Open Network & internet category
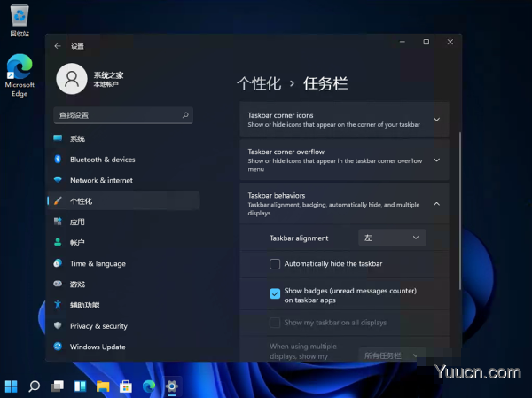This screenshot has height=398, width=532. point(123,180)
